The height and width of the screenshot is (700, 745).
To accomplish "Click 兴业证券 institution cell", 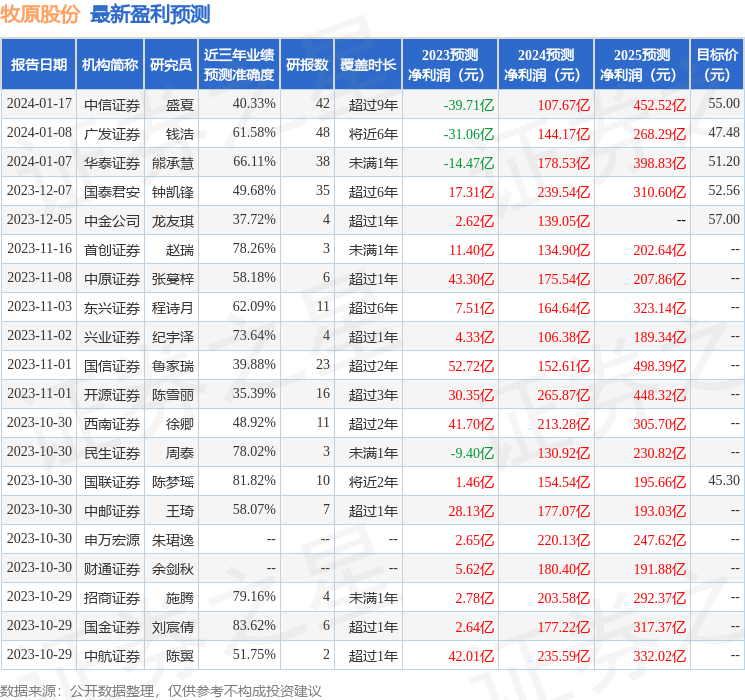I will 112,337.
